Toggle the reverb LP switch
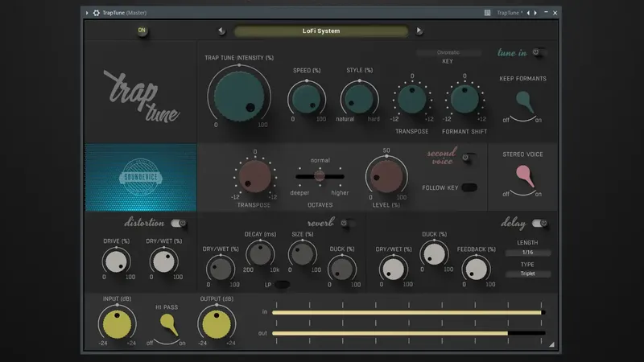Screen dimensions: 644x362 click(283, 285)
